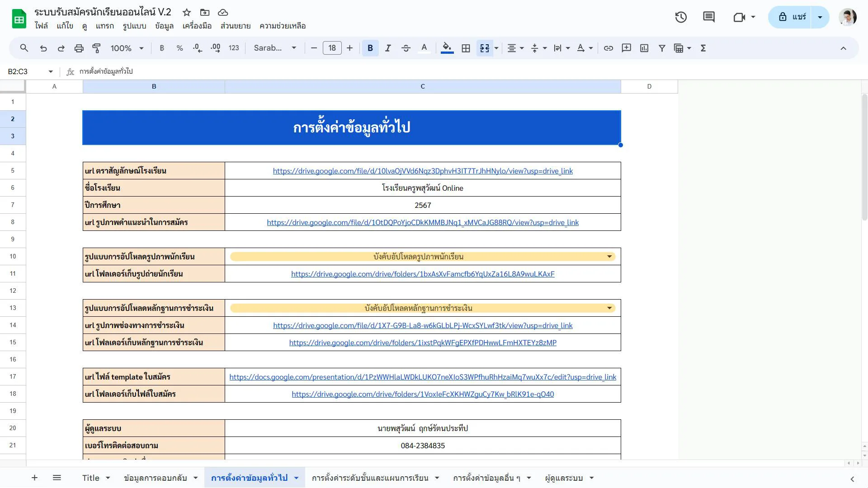Decrease font size minus button
The image size is (868, 488).
click(x=314, y=48)
